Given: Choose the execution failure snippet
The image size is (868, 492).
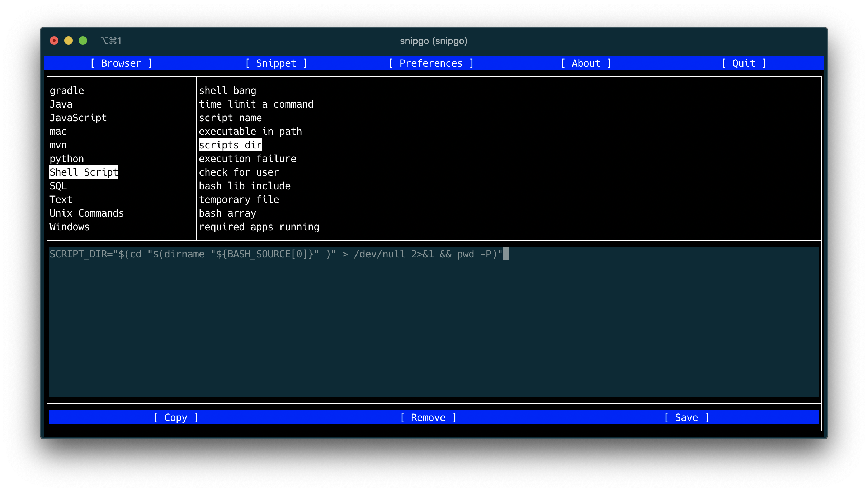Looking at the screenshot, I should click(x=247, y=159).
